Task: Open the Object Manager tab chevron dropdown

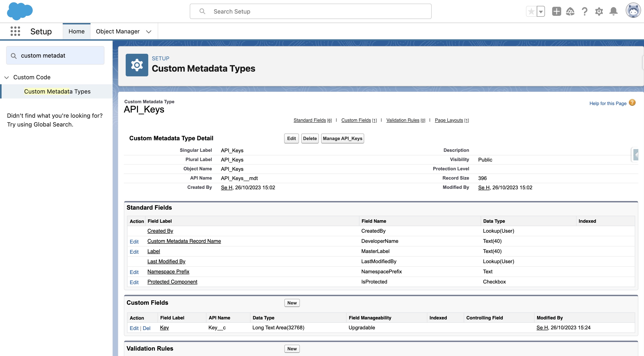Action: pos(149,32)
